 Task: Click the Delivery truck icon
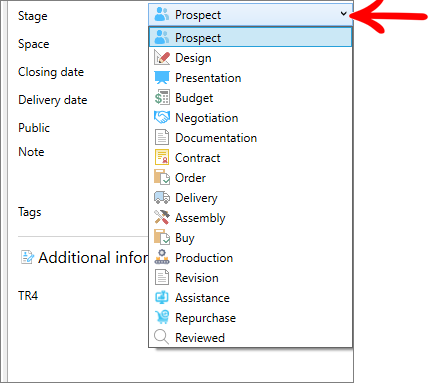click(162, 198)
